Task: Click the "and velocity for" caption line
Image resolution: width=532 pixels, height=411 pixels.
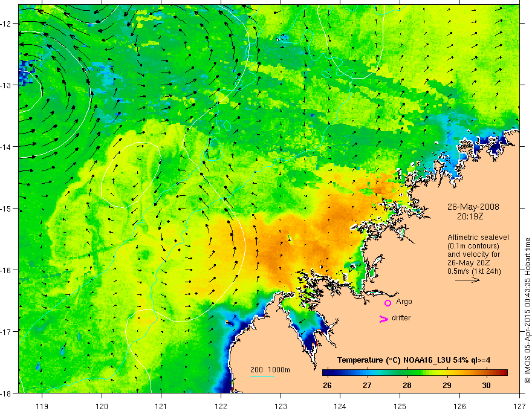Action: pyautogui.click(x=473, y=254)
